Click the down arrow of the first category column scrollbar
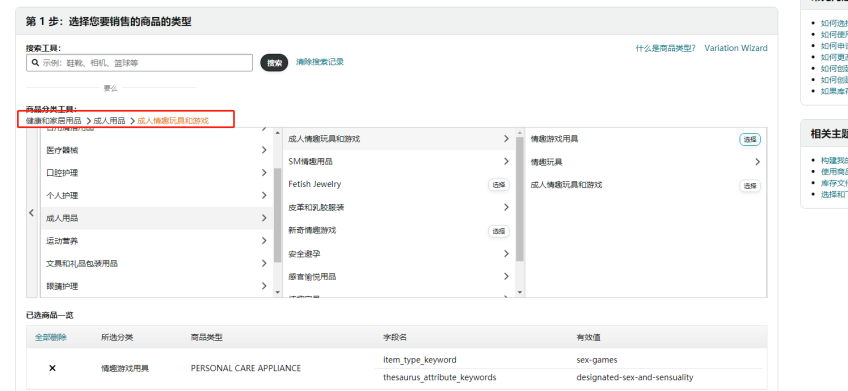Screen dimensions: 848x391 [277, 293]
